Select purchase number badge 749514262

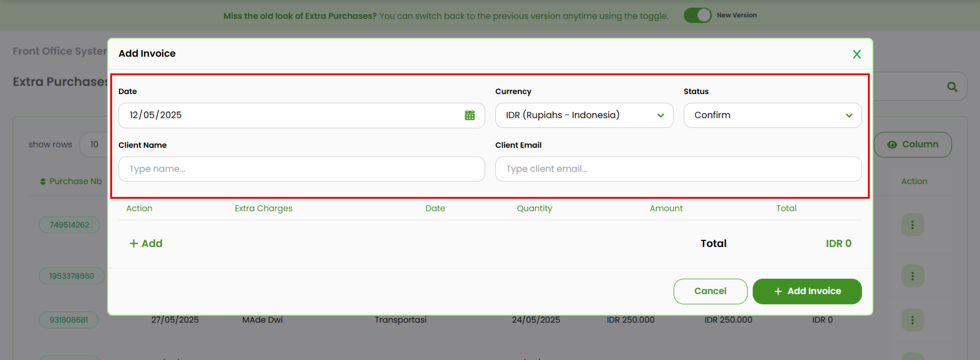69,225
